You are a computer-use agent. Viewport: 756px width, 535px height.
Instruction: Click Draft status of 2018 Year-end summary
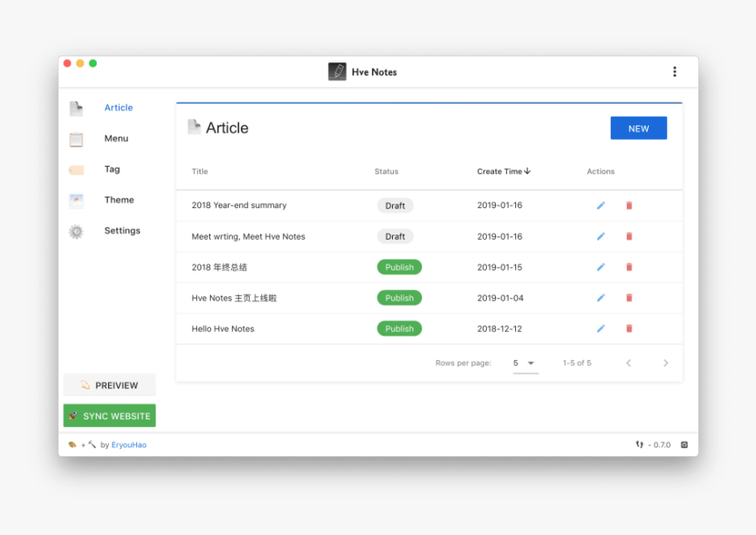[x=395, y=206]
